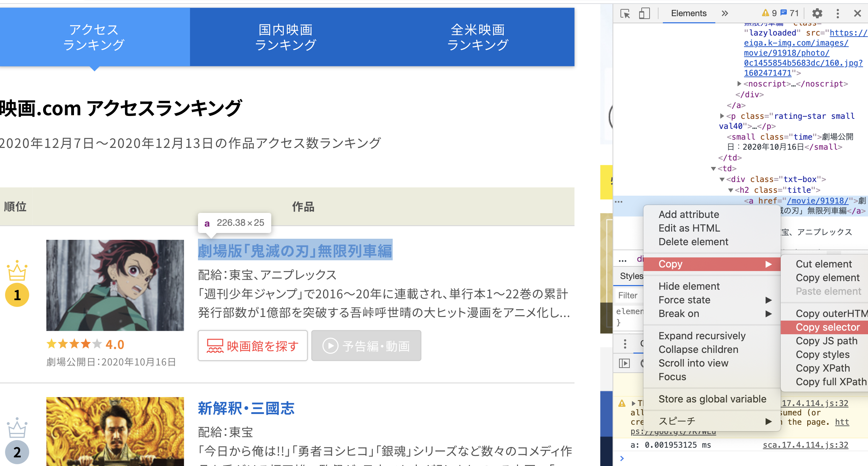Open the console drawer three-dot menu
Screen dimensions: 868x466
coord(625,344)
